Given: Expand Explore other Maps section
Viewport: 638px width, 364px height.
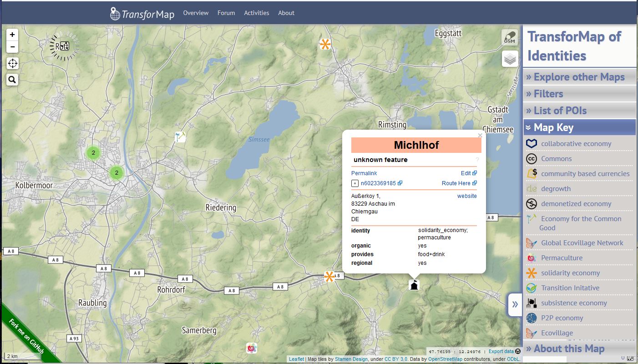Looking at the screenshot, I should pyautogui.click(x=579, y=77).
